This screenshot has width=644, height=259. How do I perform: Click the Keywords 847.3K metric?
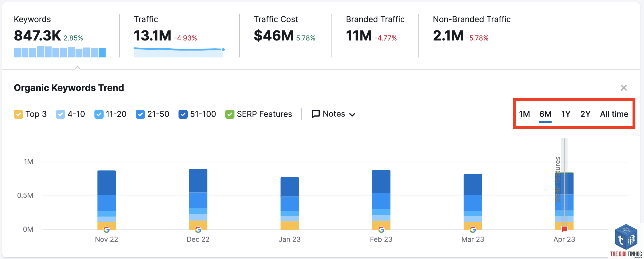click(37, 36)
